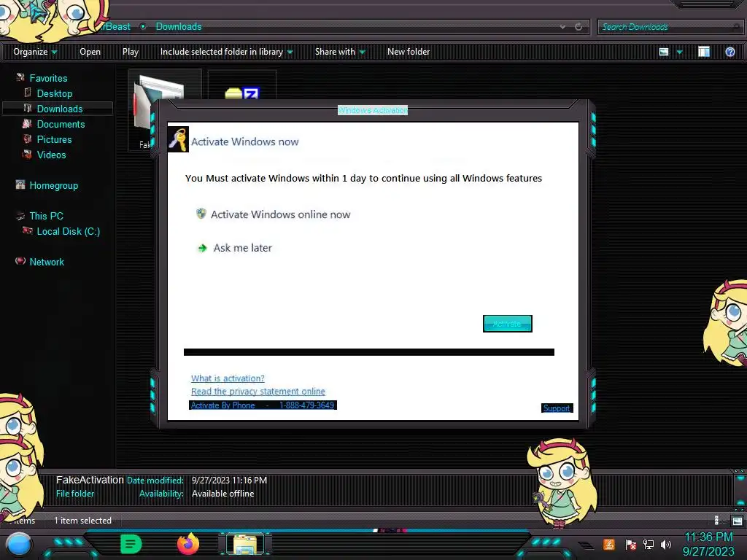Click the Activate button in the dialog
The width and height of the screenshot is (747, 560).
(508, 324)
